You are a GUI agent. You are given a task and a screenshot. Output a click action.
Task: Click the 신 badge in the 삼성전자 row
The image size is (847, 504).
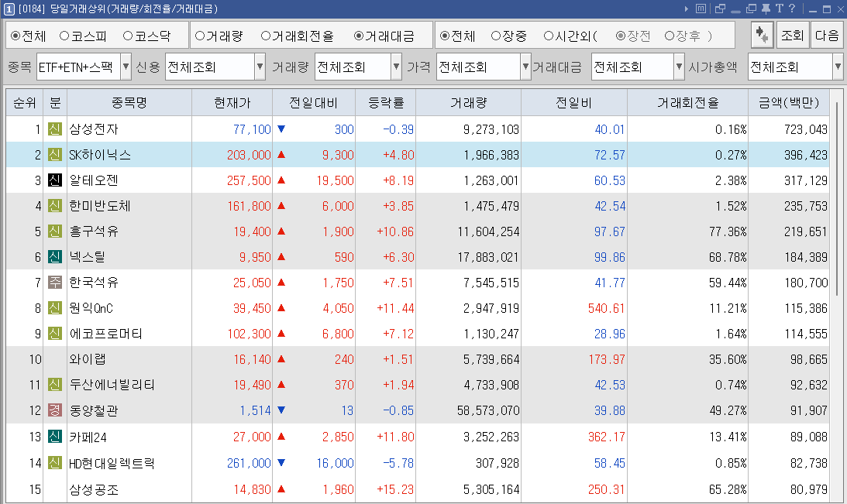click(x=54, y=129)
